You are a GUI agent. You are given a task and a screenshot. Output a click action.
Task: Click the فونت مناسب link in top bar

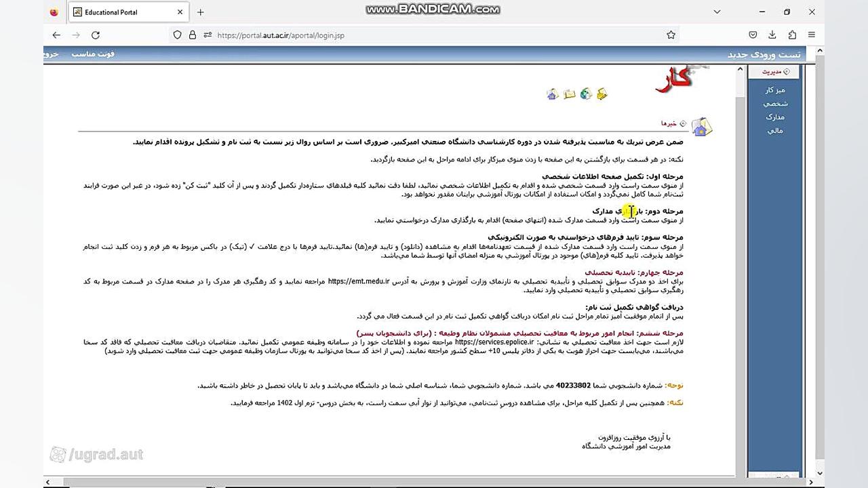click(93, 54)
